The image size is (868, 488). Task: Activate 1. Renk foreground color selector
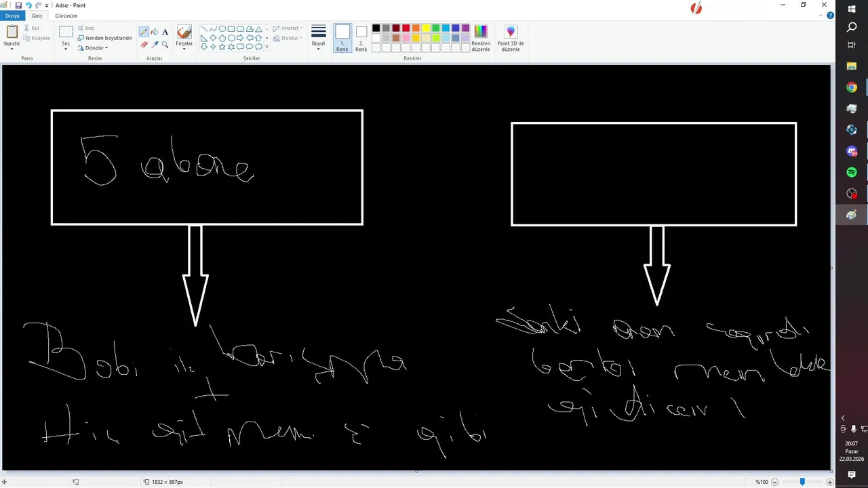(x=342, y=38)
